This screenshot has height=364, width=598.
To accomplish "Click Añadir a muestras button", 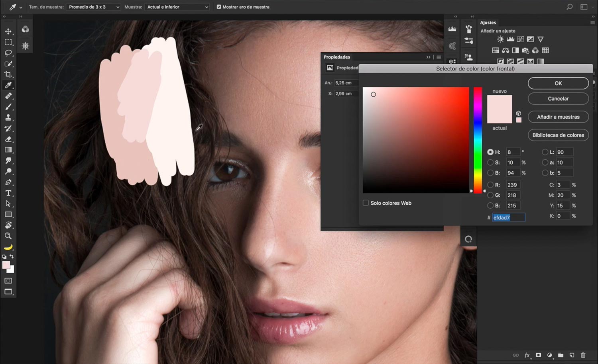I will point(558,117).
